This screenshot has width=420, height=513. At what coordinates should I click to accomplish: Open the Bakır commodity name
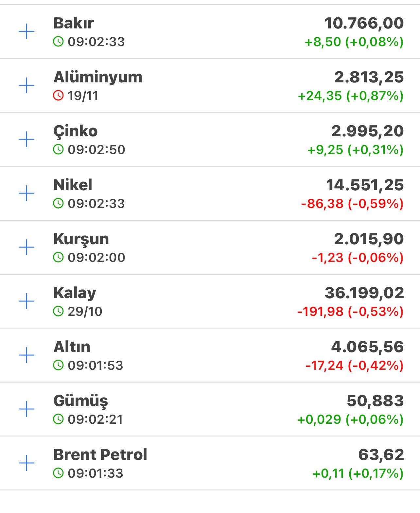tap(74, 23)
